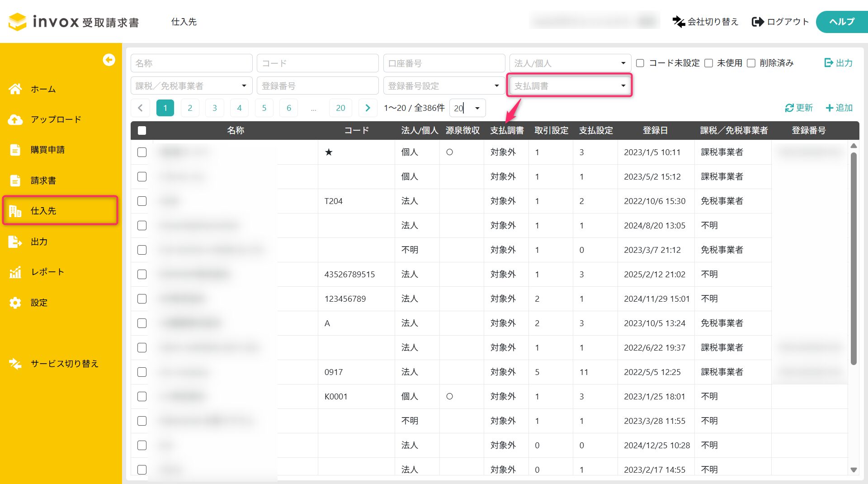Click the レポート chart icon
This screenshot has height=484, width=868.
[15, 272]
